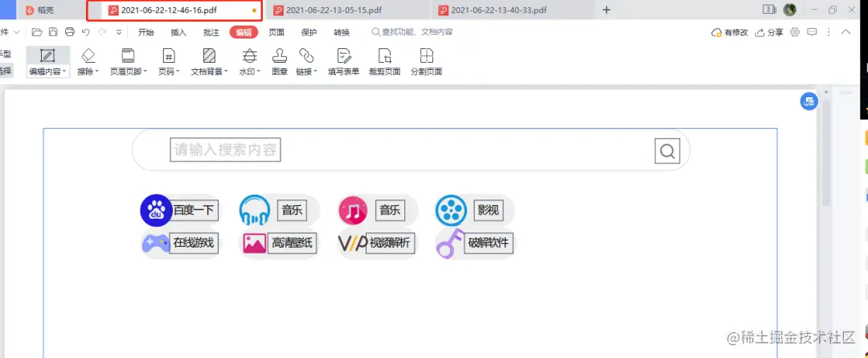Image resolution: width=868 pixels, height=358 pixels.
Task: Switch to the 开始 ribbon tab
Action: 146,32
